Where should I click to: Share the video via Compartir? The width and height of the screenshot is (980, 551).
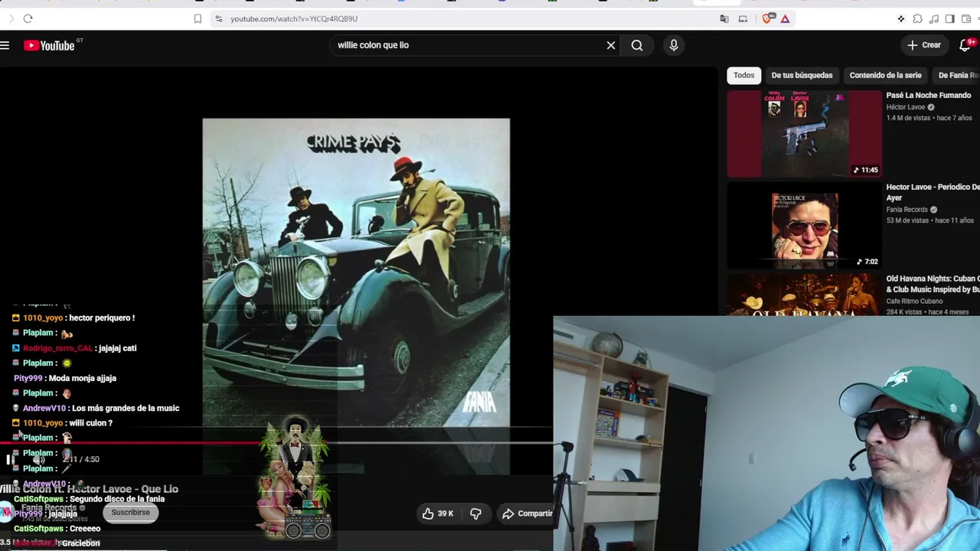coord(527,514)
